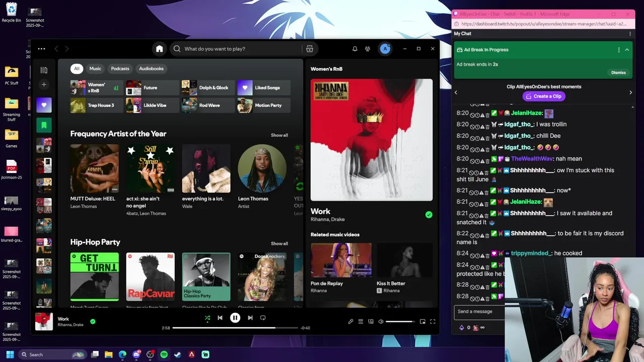This screenshot has height=362, width=644.
Task: Open Connect to a device icon
Action: point(371,322)
